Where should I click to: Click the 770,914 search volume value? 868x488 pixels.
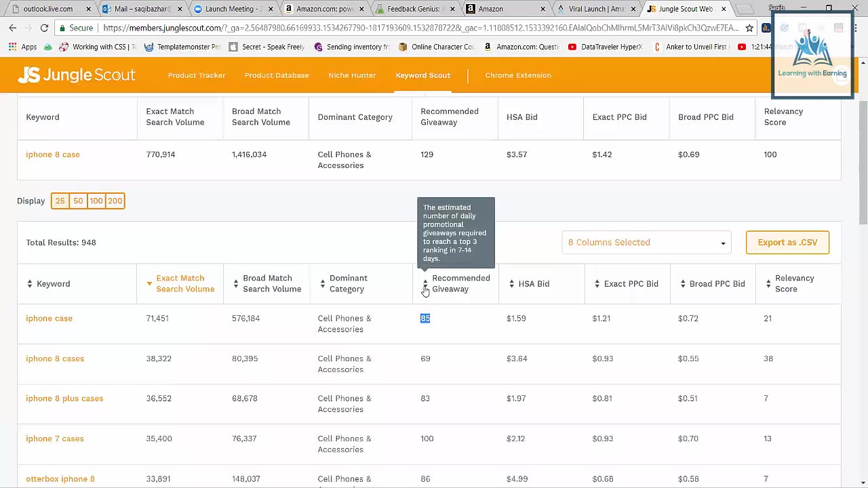point(161,155)
